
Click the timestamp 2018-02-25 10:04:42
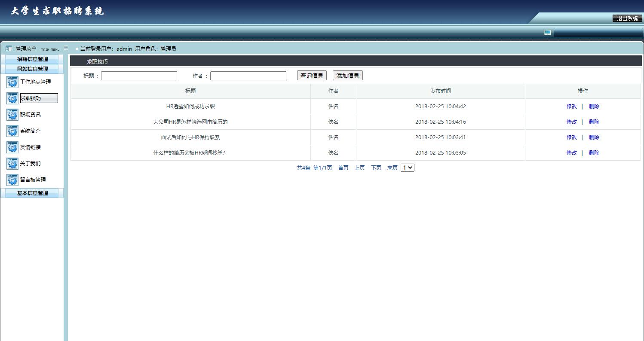click(441, 107)
